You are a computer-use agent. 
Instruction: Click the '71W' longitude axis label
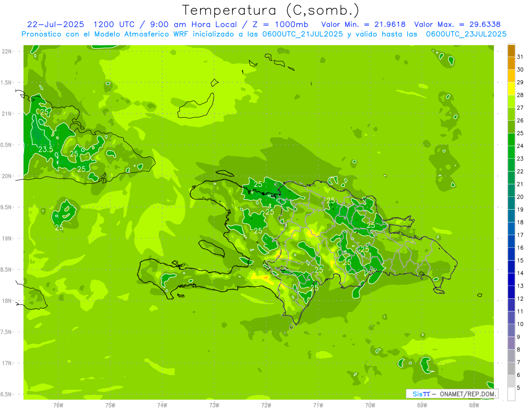click(x=318, y=405)
